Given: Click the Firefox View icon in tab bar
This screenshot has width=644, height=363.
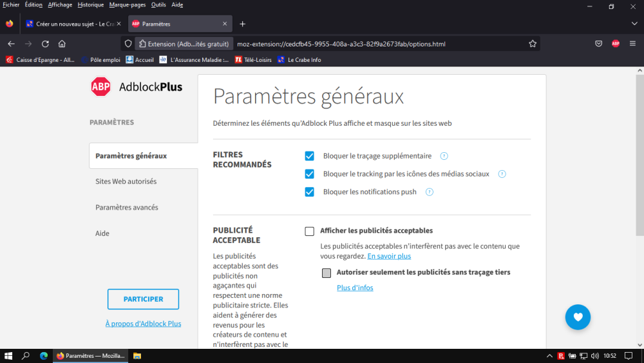Looking at the screenshot, I should coord(10,24).
